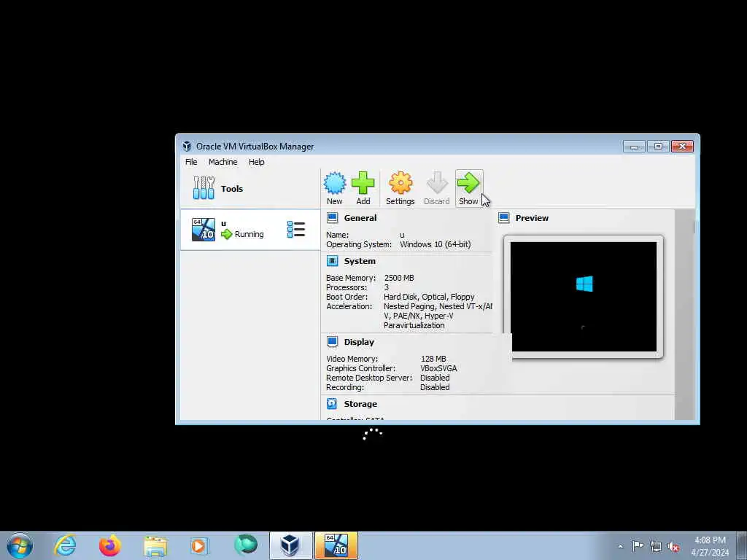Viewport: 747px width, 560px height.
Task: Select the Windows 10 VM icon in machine list
Action: (x=204, y=230)
